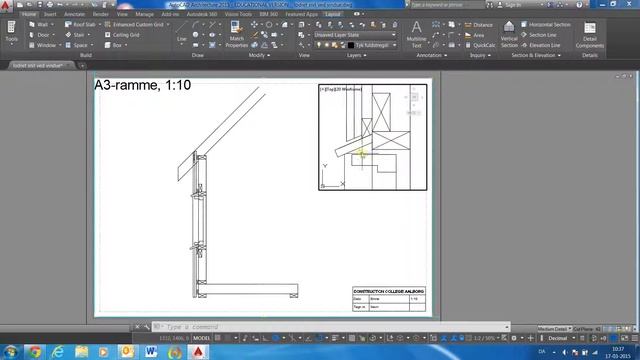Viewport: 640px width, 360px height.
Task: Open Detail Components
Action: (590, 35)
